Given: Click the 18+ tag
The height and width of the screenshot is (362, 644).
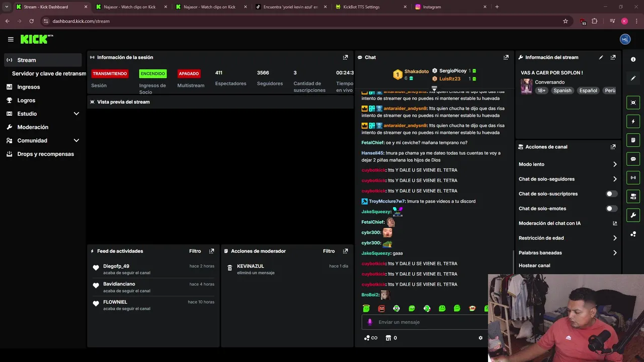Looking at the screenshot, I should click(x=541, y=90).
